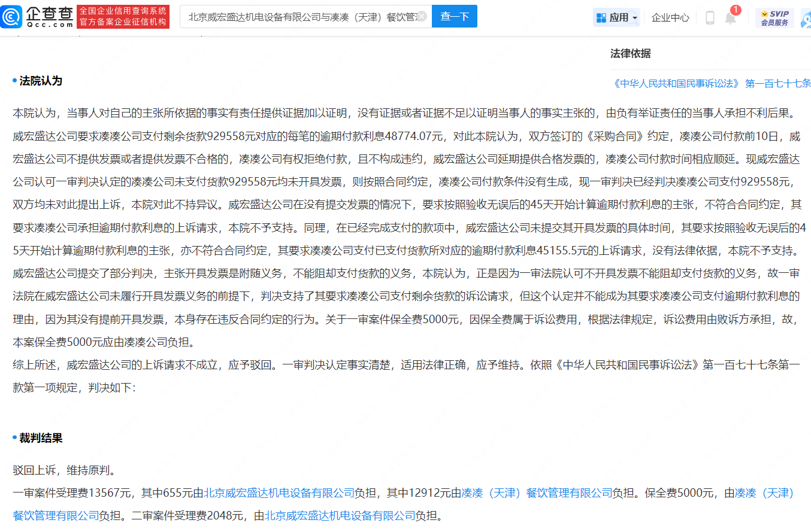Click the blue grid icon on the 应用 button
This screenshot has width=811, height=532.
(x=601, y=17)
